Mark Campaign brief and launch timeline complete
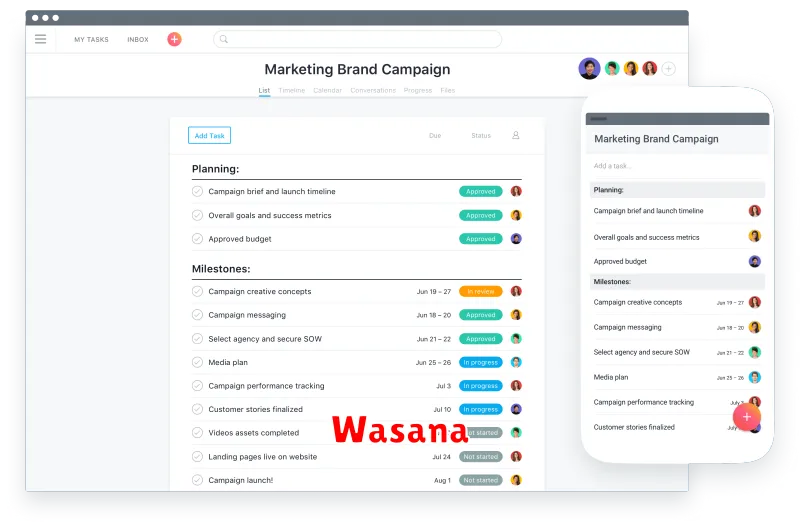 tap(197, 191)
